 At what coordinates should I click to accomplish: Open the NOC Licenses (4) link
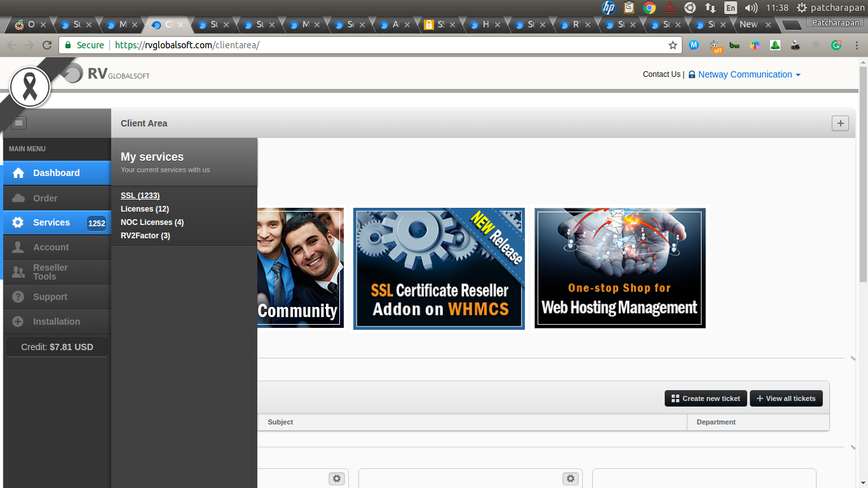[x=152, y=222]
